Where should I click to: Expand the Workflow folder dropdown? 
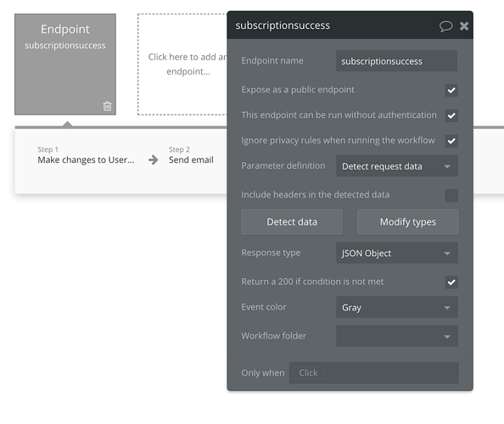[x=397, y=336]
